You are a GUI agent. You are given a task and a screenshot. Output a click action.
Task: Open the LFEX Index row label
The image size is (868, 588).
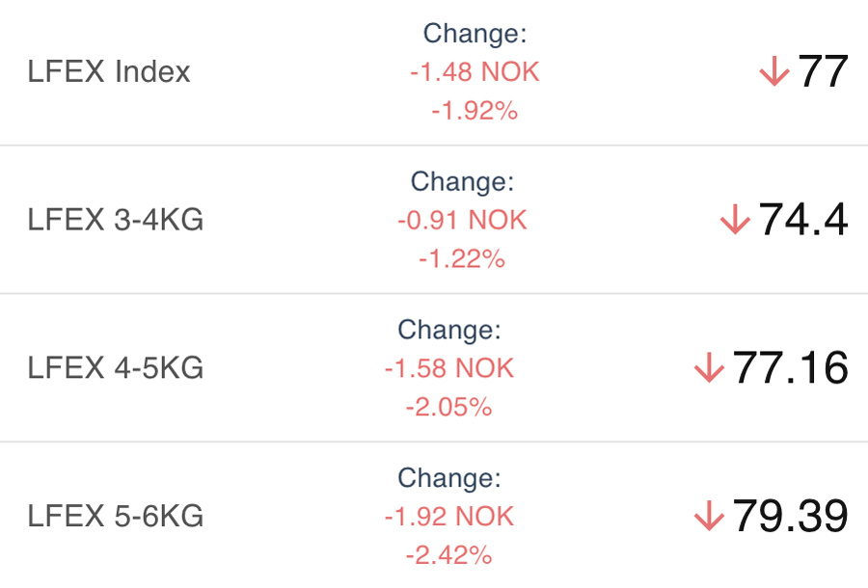tap(109, 72)
